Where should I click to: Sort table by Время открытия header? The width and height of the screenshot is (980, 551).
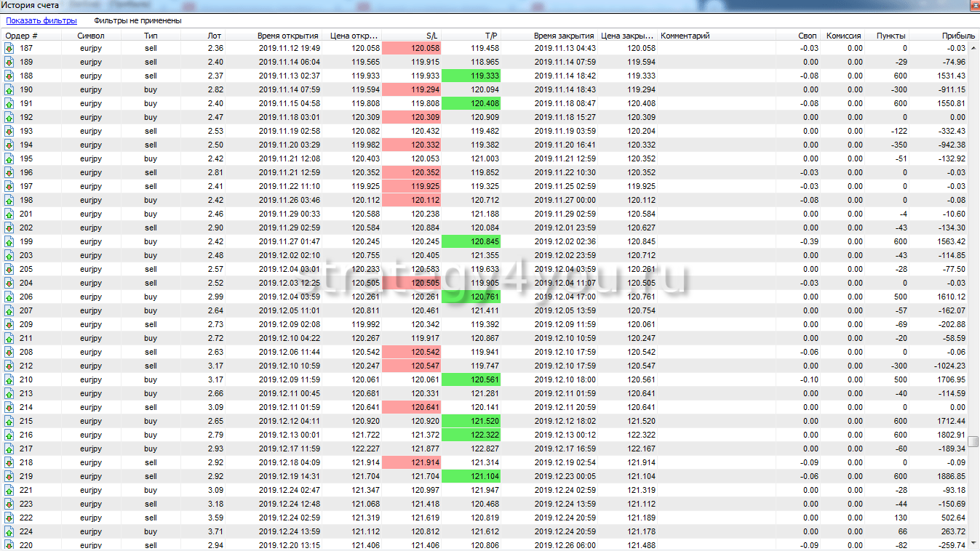pos(287,36)
